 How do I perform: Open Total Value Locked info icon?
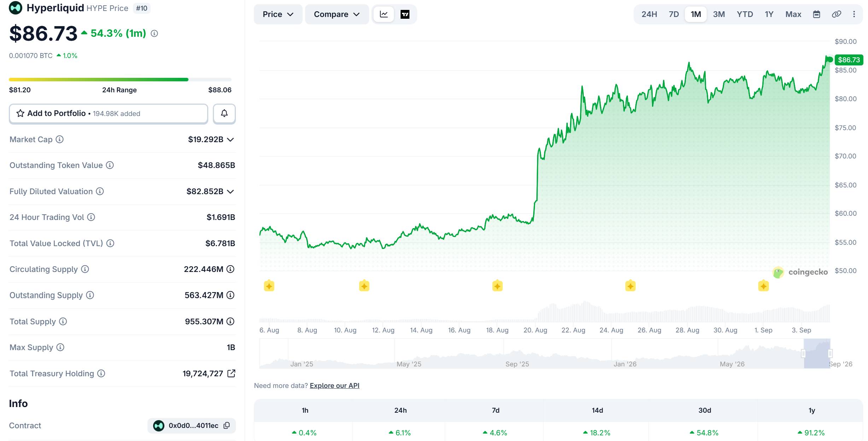pos(110,243)
